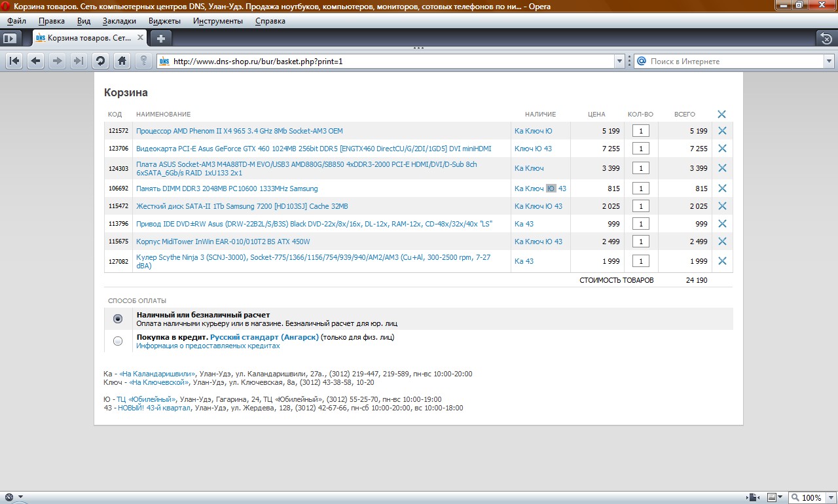
Task: Open the Корпус MidiTower InWin link
Action: click(x=223, y=242)
